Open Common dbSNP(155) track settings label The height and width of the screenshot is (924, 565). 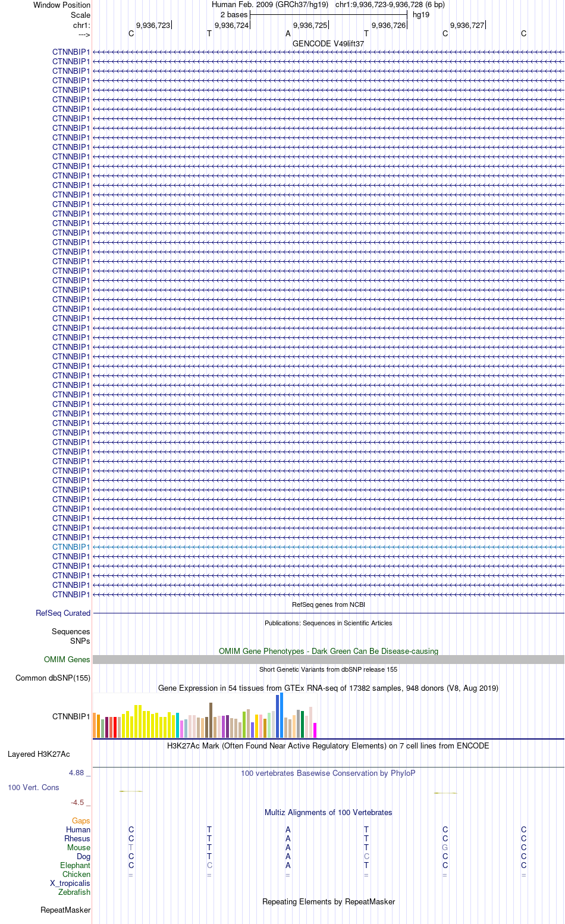tap(53, 678)
